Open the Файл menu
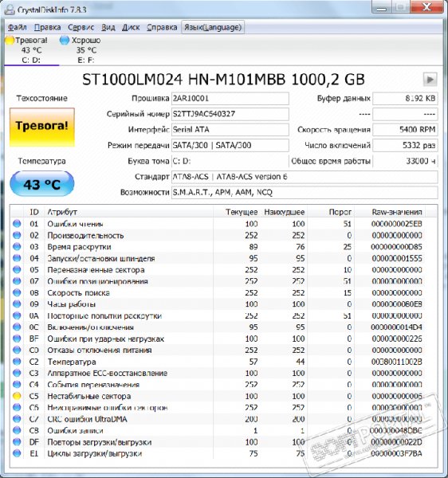Viewport: 448px width, 478px height. (17, 27)
